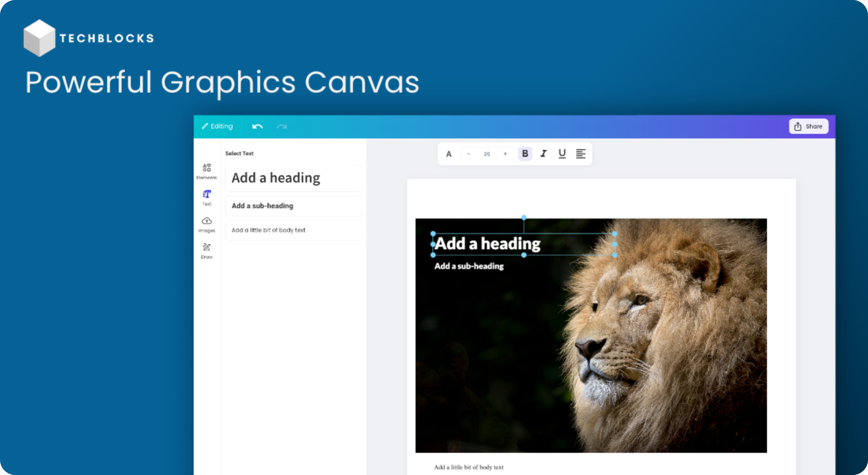Toggle bold formatting off
Image resolution: width=868 pixels, height=475 pixels.
(525, 154)
